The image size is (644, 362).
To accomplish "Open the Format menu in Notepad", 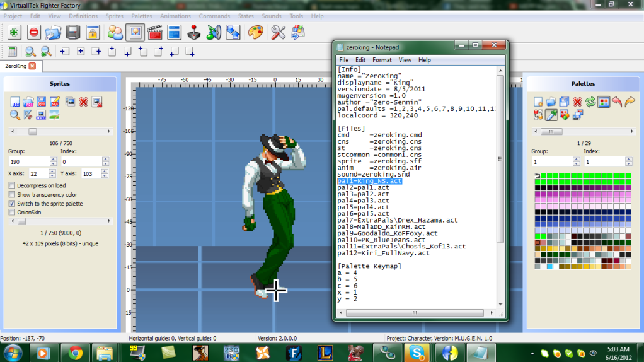I will coord(382,60).
